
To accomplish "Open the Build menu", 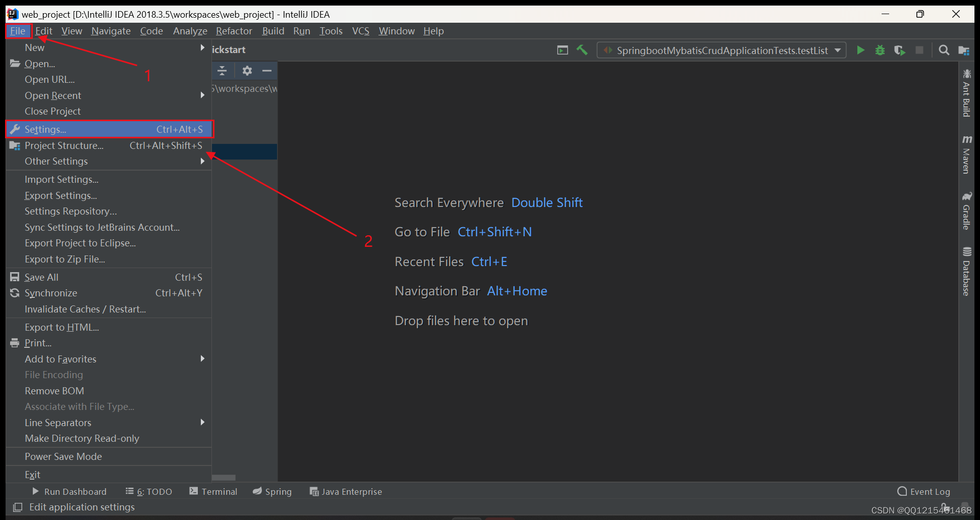I will (x=273, y=31).
